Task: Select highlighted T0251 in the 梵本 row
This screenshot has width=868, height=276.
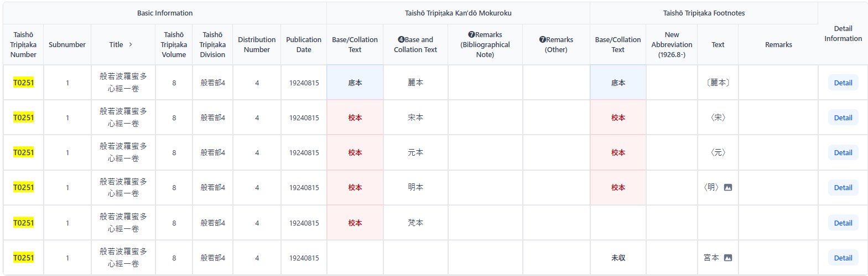Action: click(x=23, y=223)
